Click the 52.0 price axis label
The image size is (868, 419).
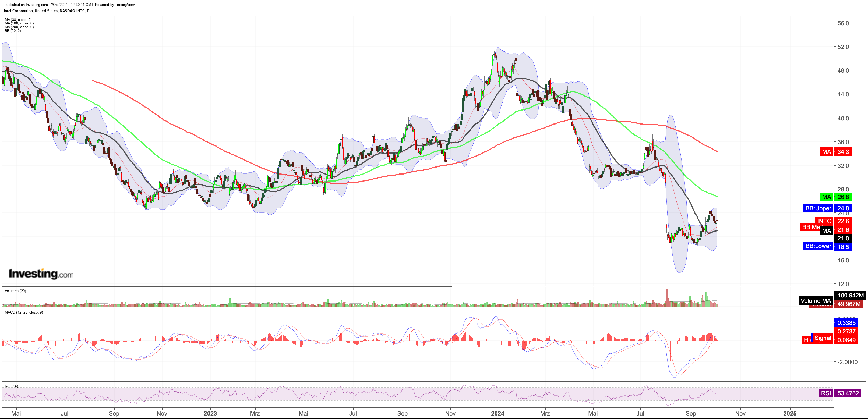(x=843, y=47)
